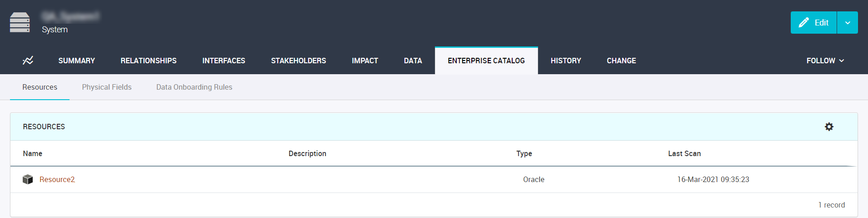Click the Oracle type cell
The height and width of the screenshot is (218, 868).
534,179
